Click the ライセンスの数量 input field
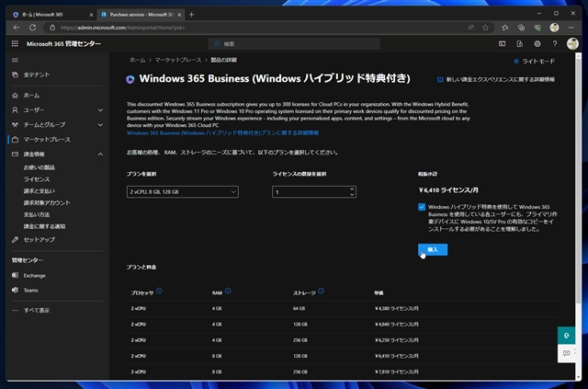The height and width of the screenshot is (389, 588). (x=314, y=192)
